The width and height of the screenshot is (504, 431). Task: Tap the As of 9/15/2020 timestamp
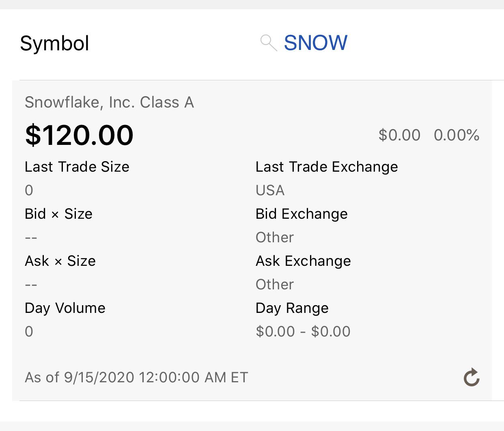coord(136,377)
